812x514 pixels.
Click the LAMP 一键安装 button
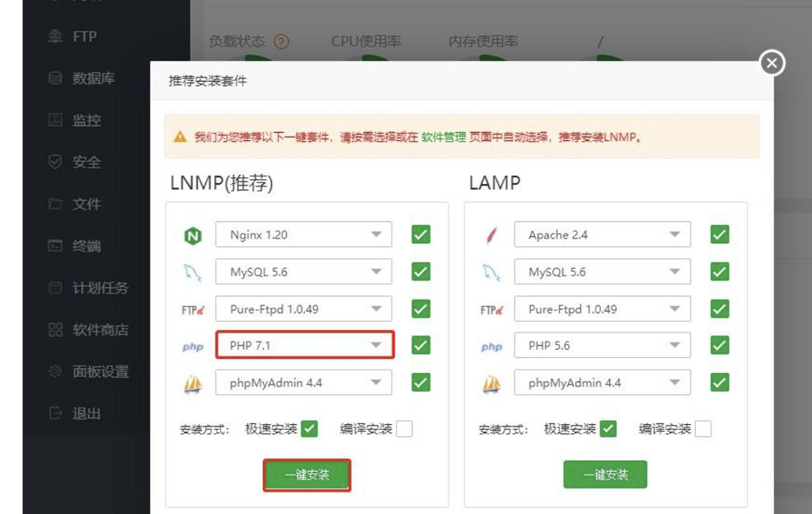tap(605, 475)
